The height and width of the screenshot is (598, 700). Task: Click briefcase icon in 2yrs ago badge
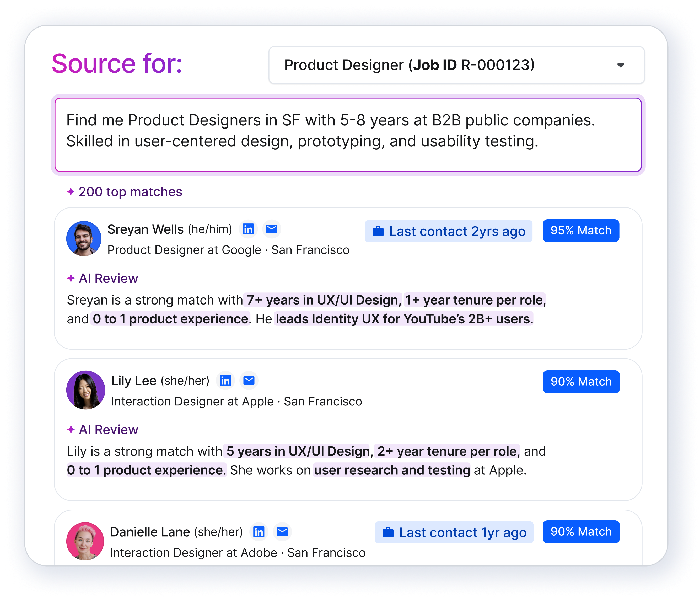[x=378, y=232]
